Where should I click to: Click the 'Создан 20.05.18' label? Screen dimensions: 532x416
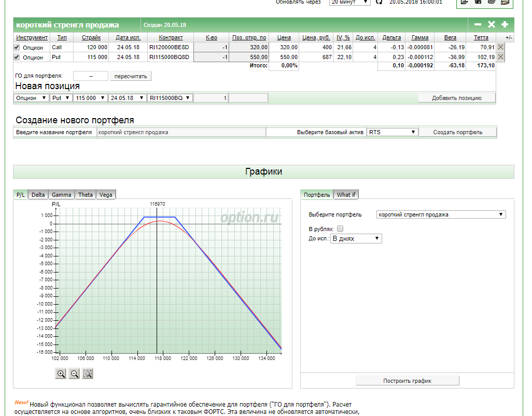165,25
